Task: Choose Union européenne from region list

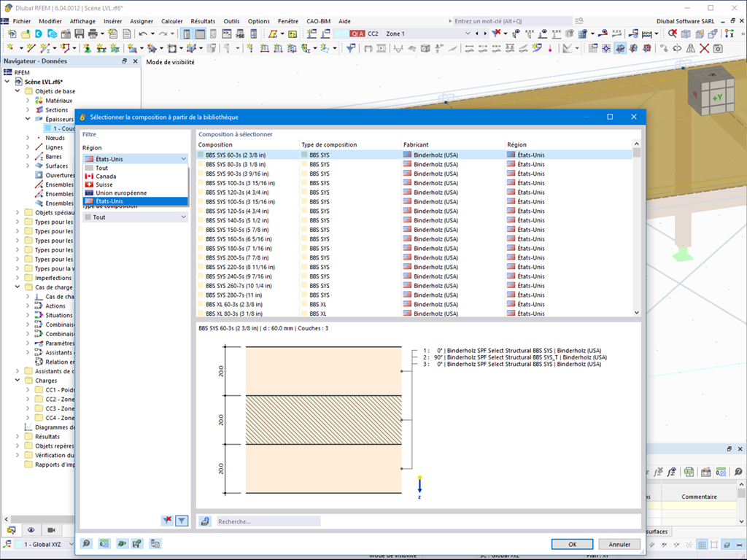Action: pos(121,193)
